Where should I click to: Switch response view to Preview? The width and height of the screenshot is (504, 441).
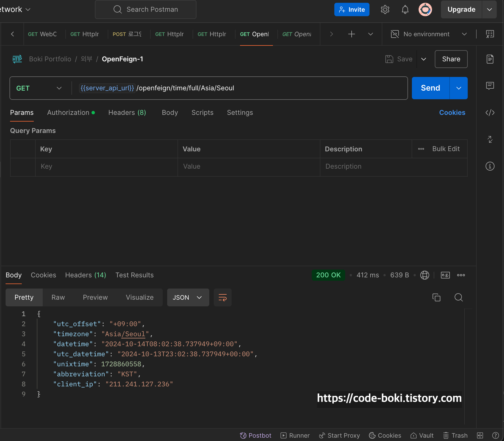[x=95, y=297]
